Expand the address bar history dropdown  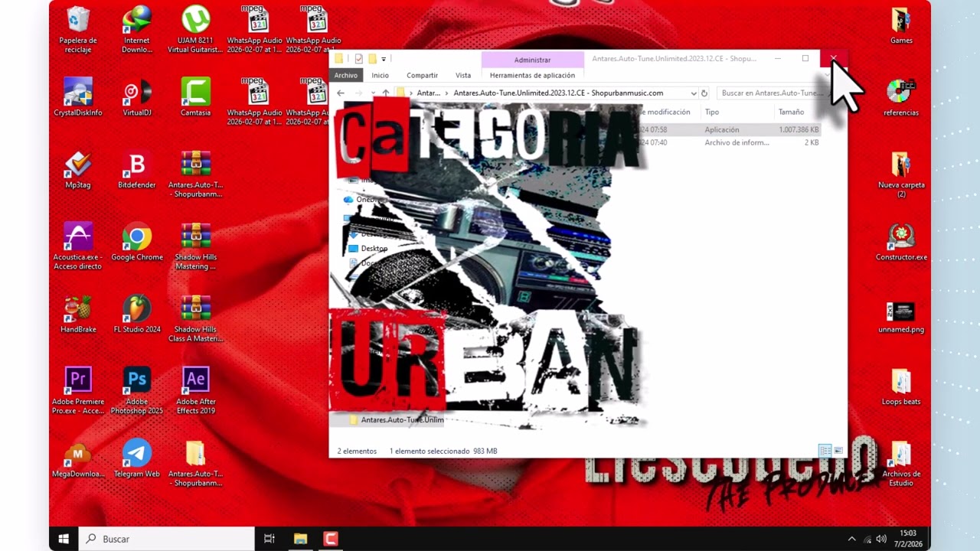pos(694,93)
